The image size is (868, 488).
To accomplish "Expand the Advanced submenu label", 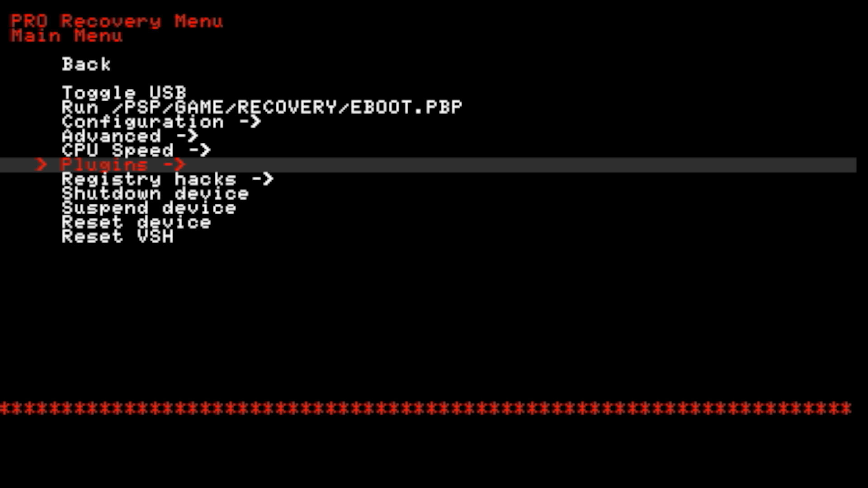I will [111, 136].
